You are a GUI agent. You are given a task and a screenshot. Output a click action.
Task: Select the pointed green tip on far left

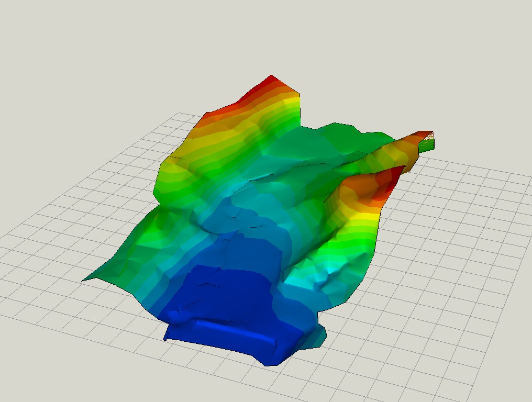[87, 280]
